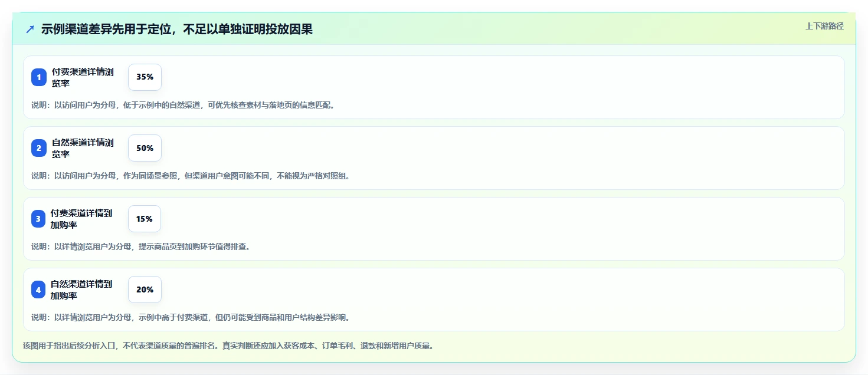Select the label 自然渠道详情到加购率
The image size is (868, 375).
point(81,290)
